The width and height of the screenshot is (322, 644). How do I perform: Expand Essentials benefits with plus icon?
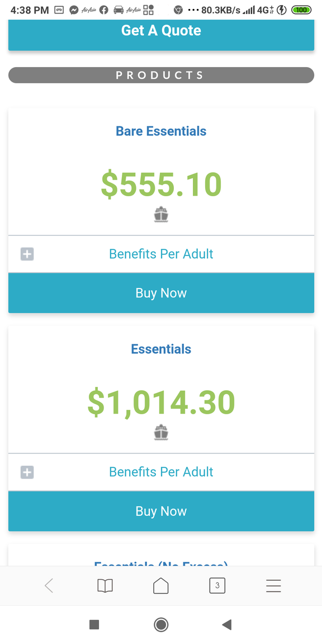(27, 472)
